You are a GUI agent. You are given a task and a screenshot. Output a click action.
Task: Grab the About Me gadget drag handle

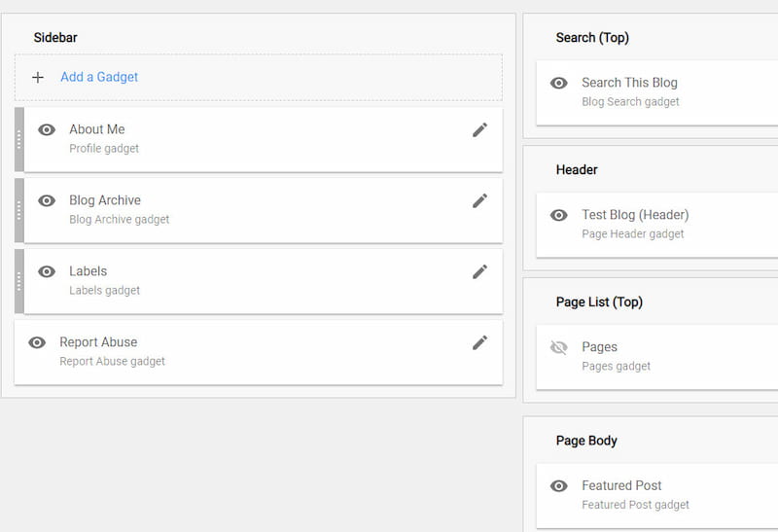click(x=19, y=139)
